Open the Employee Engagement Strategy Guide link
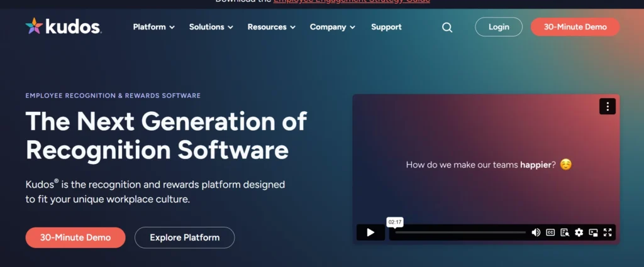The image size is (644, 267). point(352,2)
